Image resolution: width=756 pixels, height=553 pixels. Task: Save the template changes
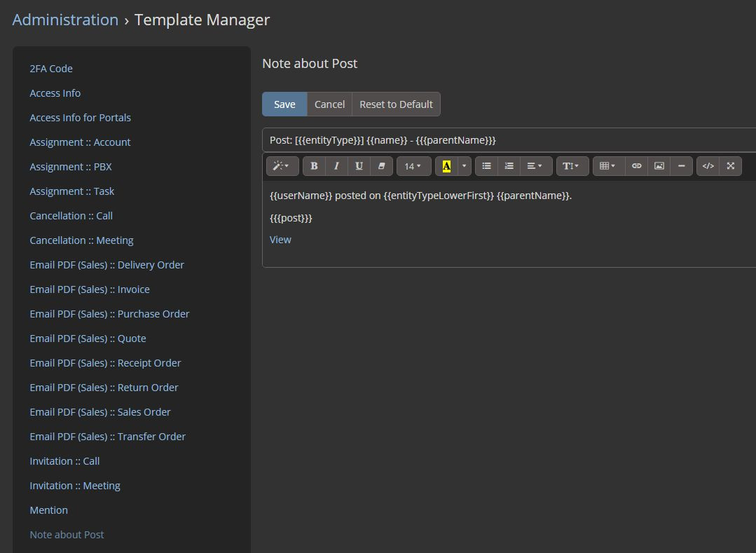284,104
